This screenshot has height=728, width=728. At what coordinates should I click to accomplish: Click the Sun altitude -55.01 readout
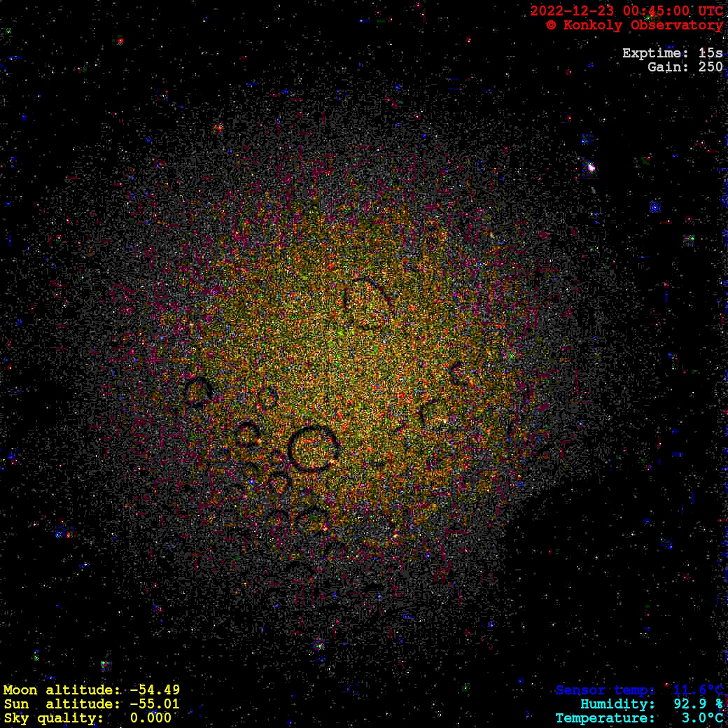[91, 704]
